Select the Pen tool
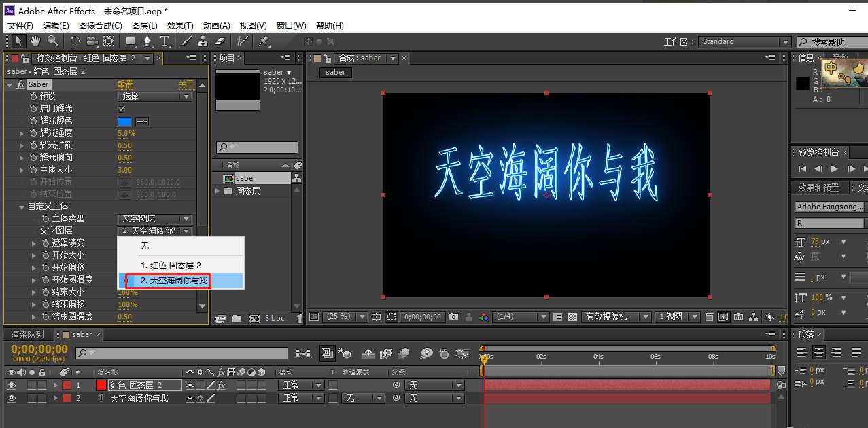868x428 pixels. [x=147, y=41]
